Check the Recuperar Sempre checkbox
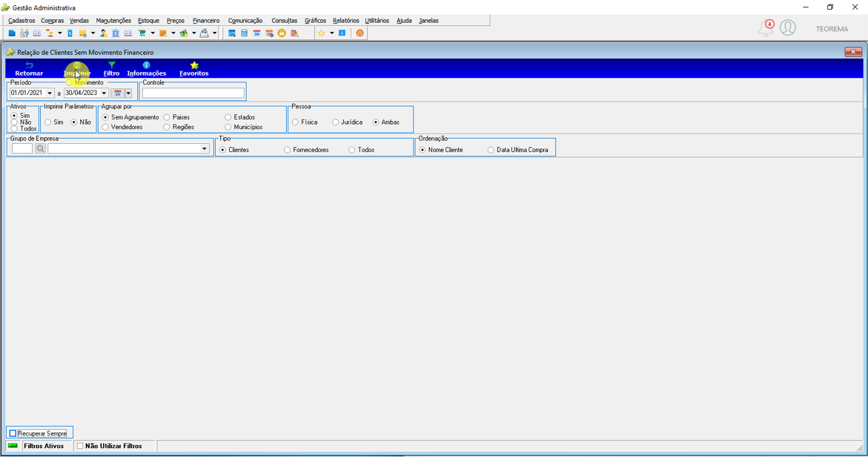Image resolution: width=868 pixels, height=457 pixels. (13, 433)
